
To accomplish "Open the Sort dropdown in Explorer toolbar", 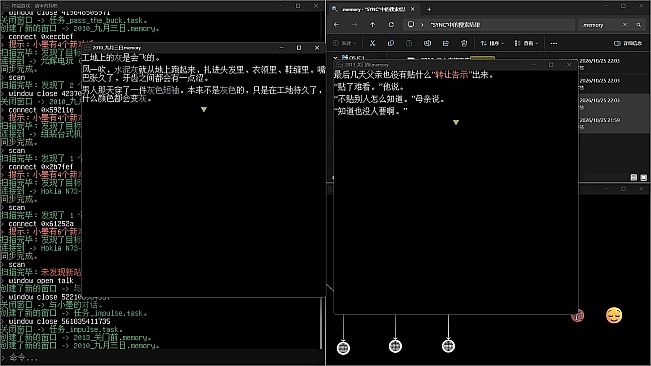I will pyautogui.click(x=492, y=43).
